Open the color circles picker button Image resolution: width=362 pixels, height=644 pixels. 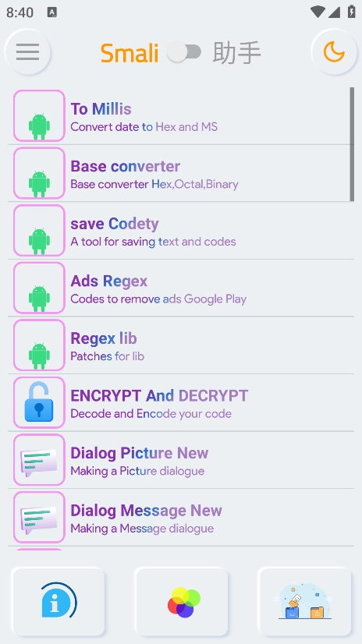(182, 601)
